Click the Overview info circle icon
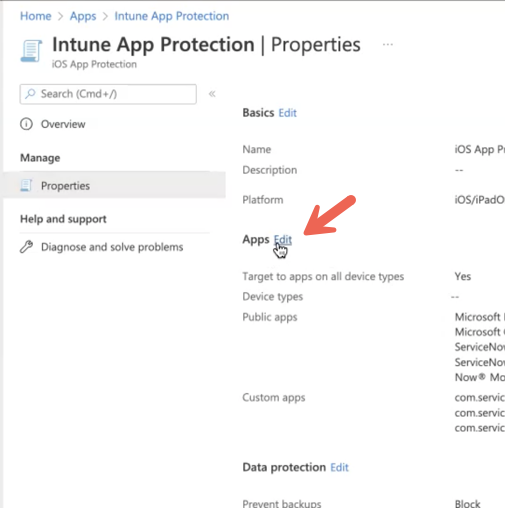Viewport: 505px width, 508px height. (26, 124)
